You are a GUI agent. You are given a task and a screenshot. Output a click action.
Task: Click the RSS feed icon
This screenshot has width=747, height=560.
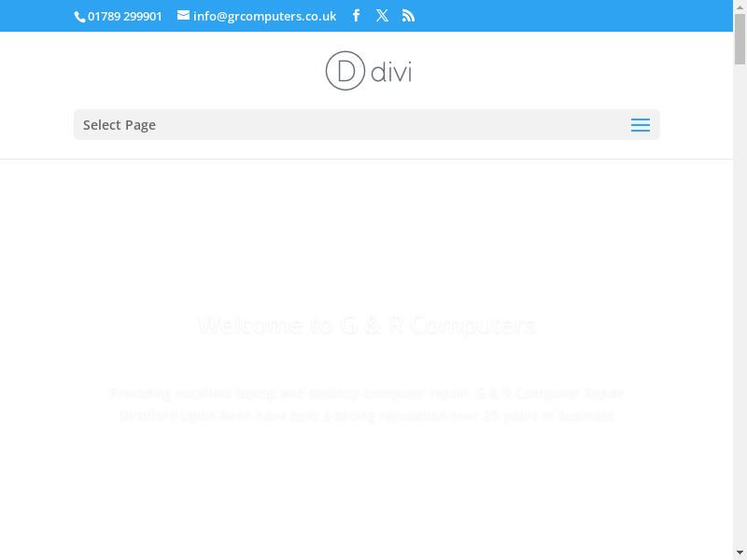click(x=408, y=16)
